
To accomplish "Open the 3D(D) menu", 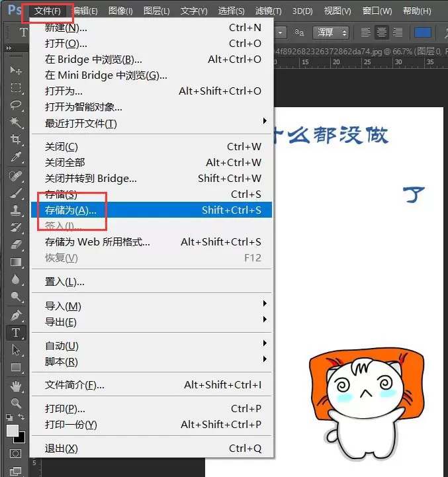I will (x=302, y=11).
